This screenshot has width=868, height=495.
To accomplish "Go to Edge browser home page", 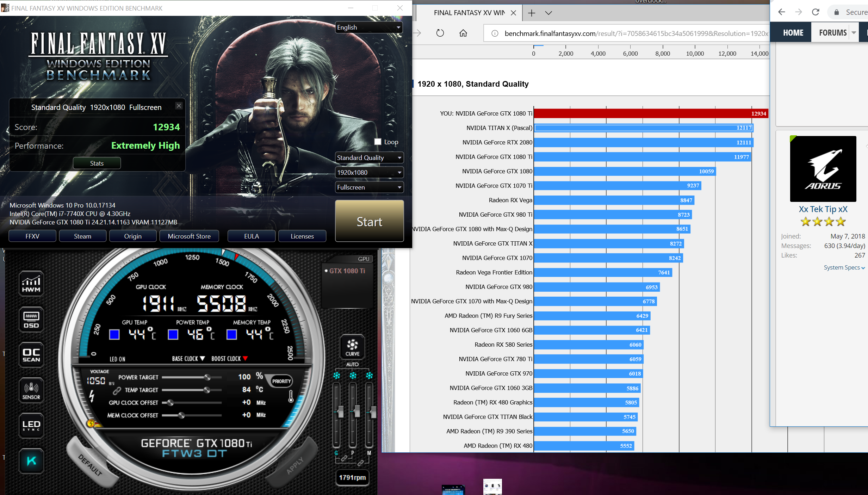I will click(463, 33).
